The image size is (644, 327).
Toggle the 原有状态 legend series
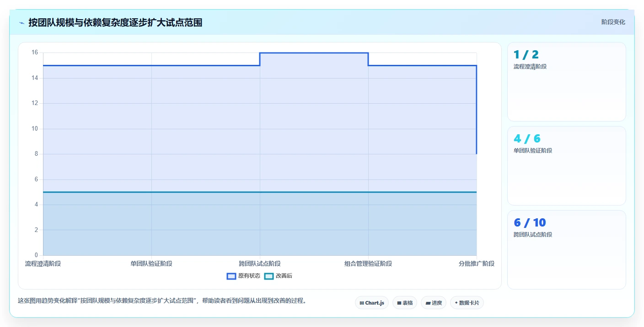coord(243,276)
